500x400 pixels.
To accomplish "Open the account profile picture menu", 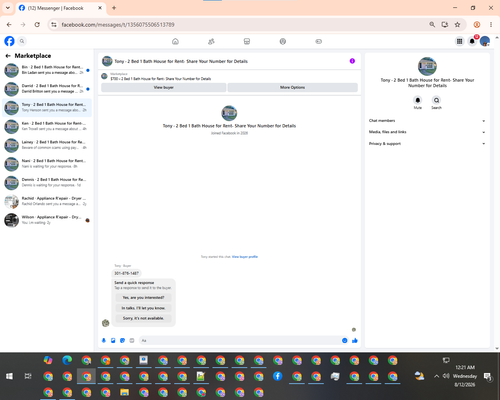I will tap(485, 41).
